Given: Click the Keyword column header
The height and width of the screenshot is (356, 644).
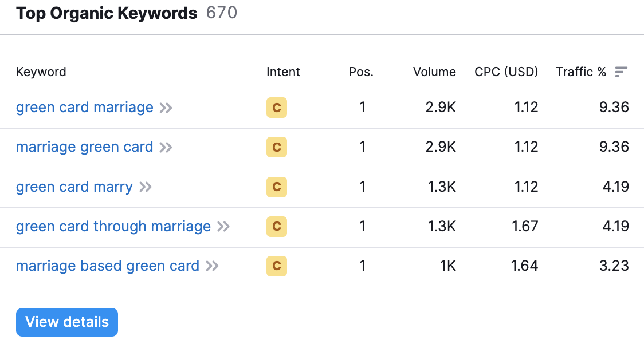Looking at the screenshot, I should [x=41, y=72].
